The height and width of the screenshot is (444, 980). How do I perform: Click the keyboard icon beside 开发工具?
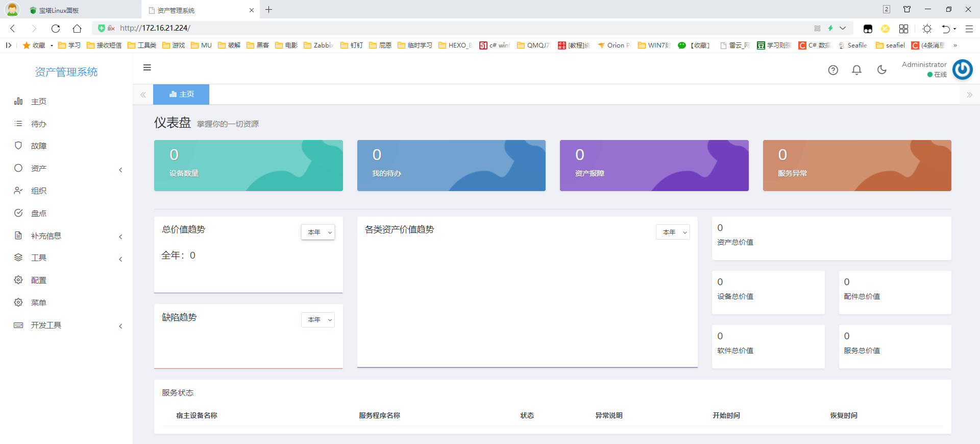tap(18, 325)
